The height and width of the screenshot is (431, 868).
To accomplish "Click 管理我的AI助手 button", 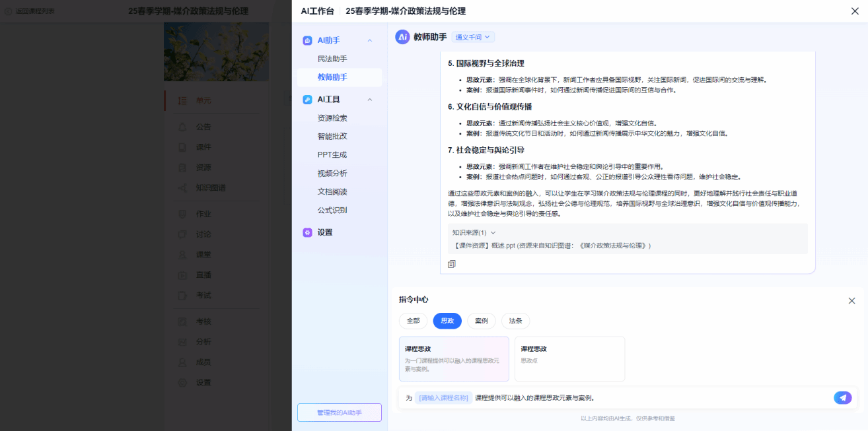I will coord(340,413).
